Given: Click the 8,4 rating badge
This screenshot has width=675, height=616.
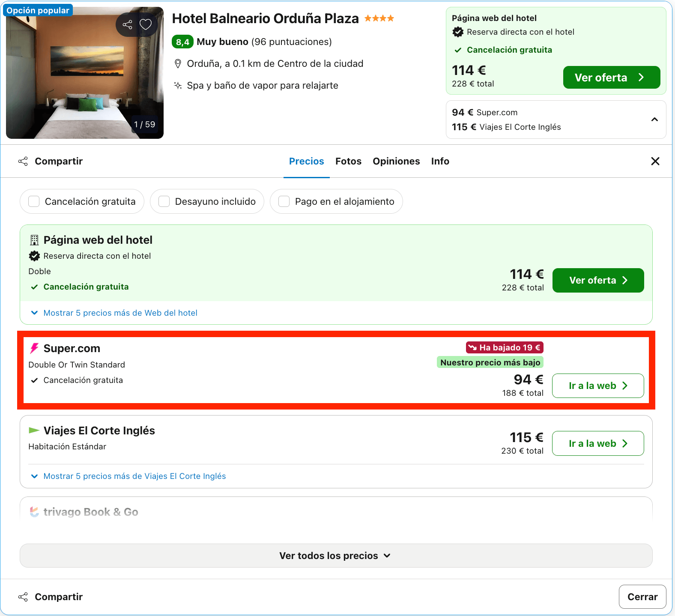Looking at the screenshot, I should pos(182,42).
